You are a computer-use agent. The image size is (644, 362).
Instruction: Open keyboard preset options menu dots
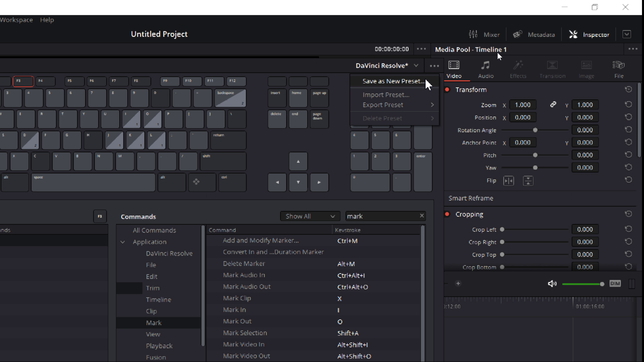click(x=434, y=66)
